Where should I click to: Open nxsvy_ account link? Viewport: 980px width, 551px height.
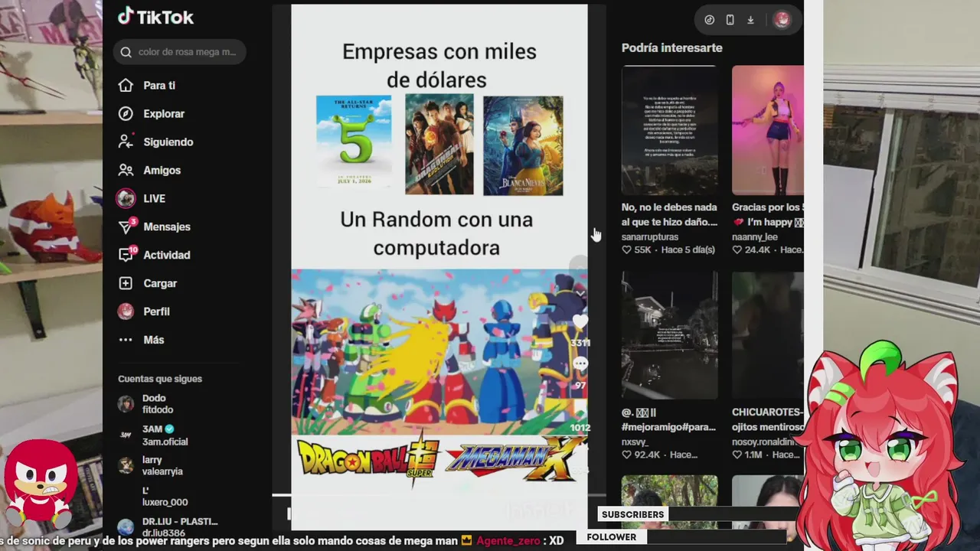coord(635,442)
